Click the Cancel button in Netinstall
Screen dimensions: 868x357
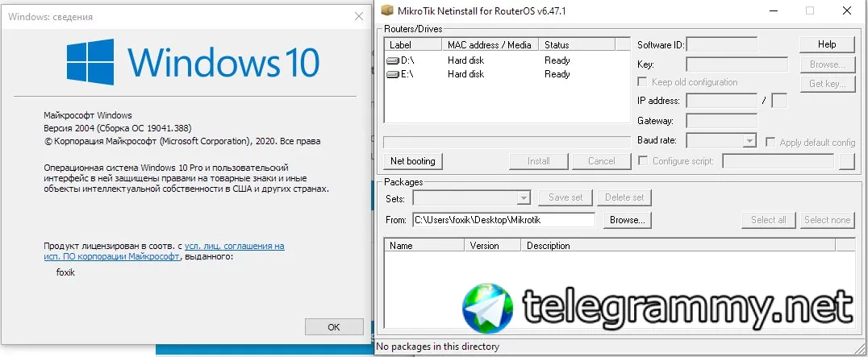tap(601, 161)
